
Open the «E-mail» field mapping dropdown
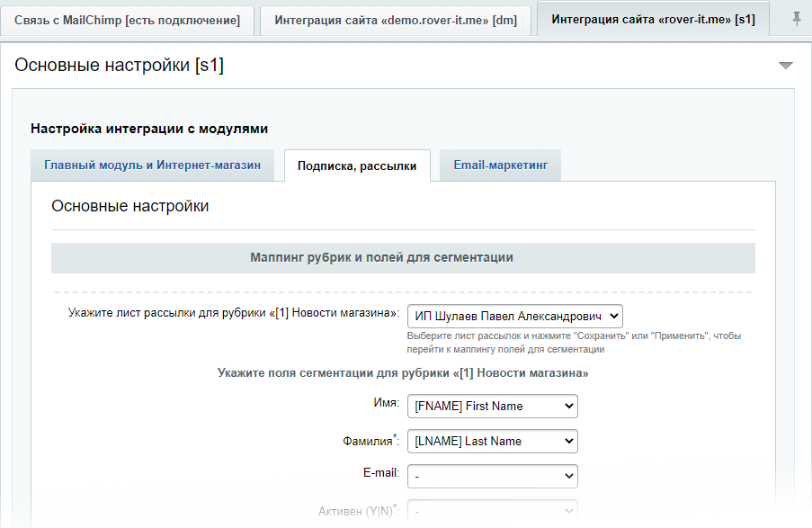493,476
